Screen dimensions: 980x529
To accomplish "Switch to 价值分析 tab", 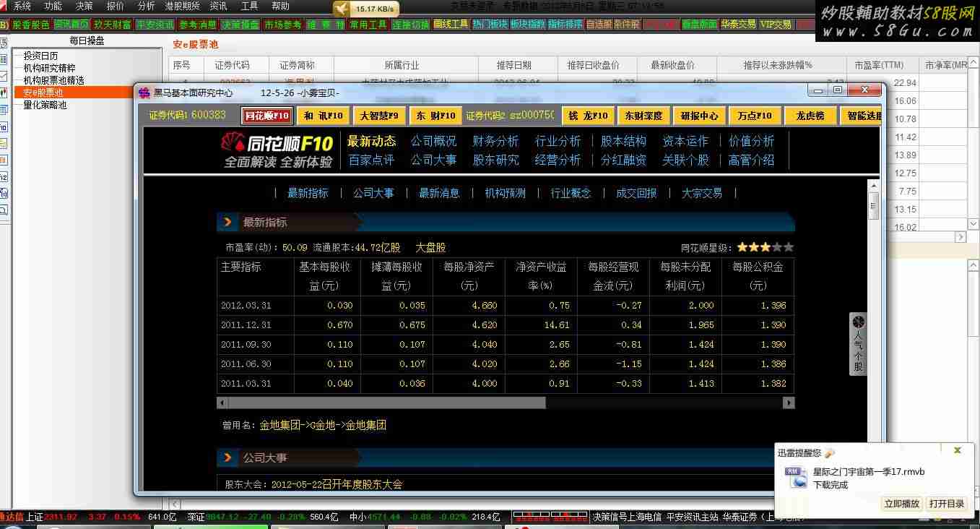I will click(x=752, y=141).
